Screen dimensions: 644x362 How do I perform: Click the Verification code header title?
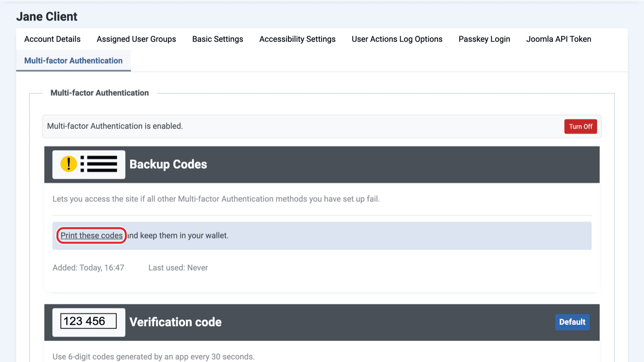(x=176, y=322)
